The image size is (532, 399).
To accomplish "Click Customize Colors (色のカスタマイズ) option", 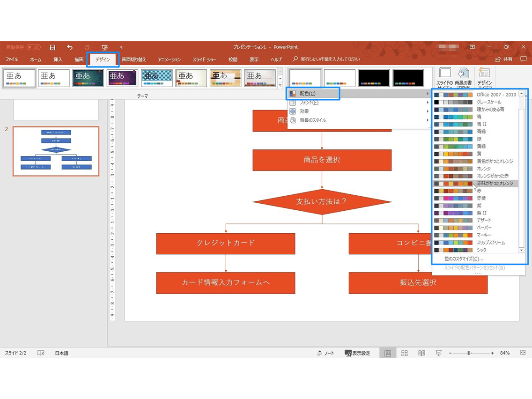I will [x=464, y=259].
